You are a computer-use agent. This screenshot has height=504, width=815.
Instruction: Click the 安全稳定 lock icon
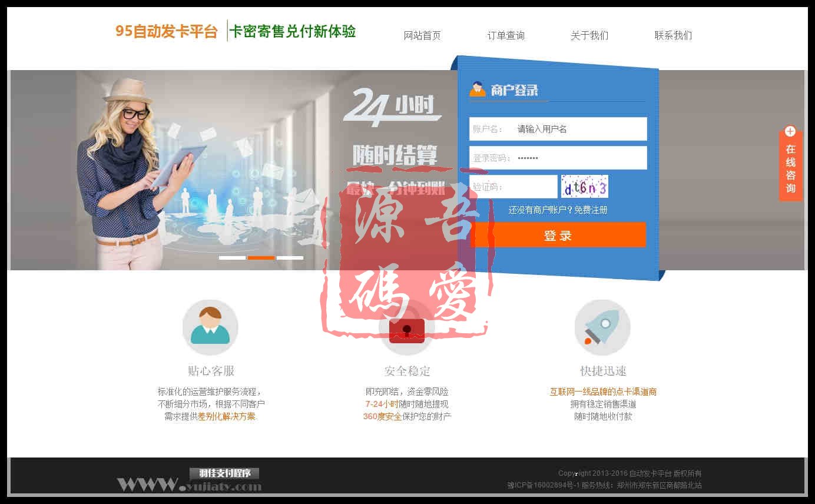(x=407, y=327)
